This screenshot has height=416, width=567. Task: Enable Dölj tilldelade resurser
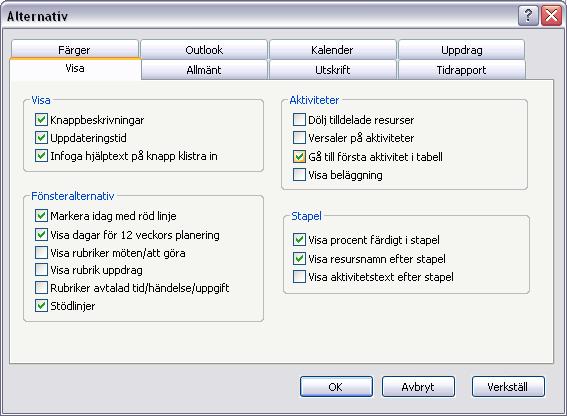point(299,119)
